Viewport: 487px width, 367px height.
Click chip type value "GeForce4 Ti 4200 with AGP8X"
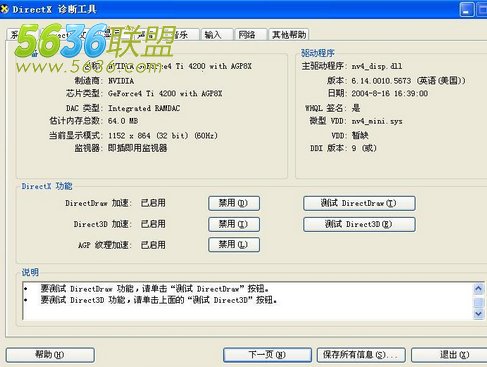(x=165, y=94)
